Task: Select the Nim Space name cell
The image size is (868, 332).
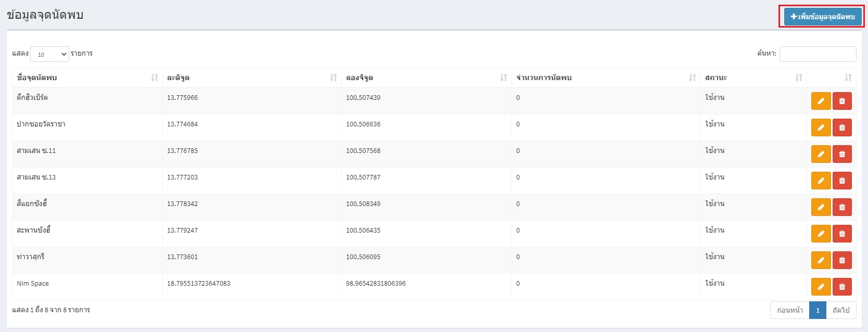Action: pos(87,287)
